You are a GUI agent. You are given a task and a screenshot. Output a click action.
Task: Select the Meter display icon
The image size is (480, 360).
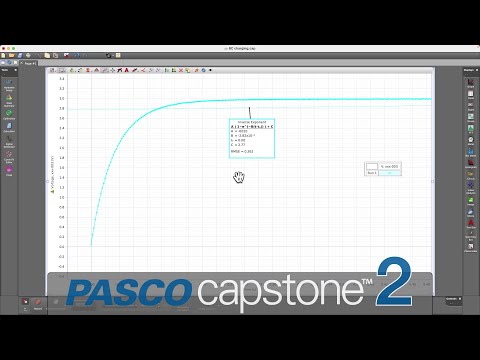point(471,141)
